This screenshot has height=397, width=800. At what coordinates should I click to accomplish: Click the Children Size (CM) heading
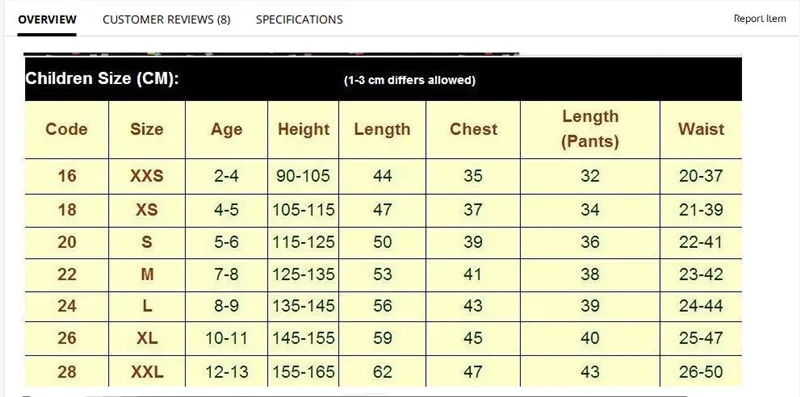pos(102,79)
